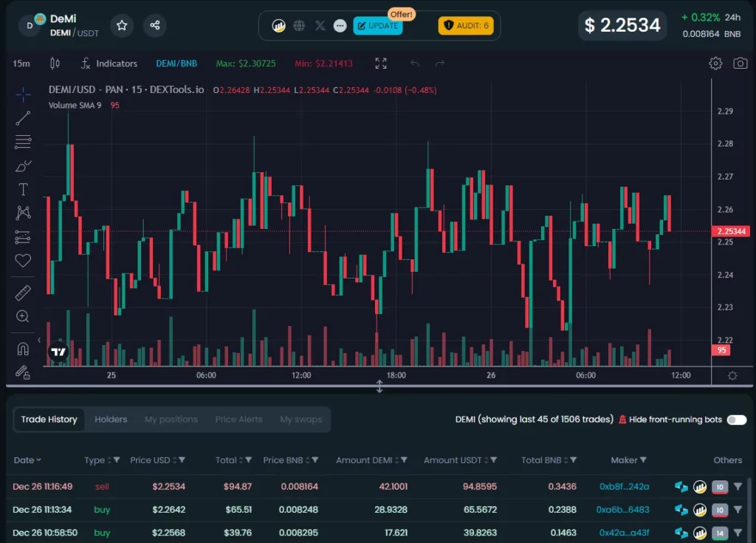Screen dimensions: 756x543
Task: Open the Amount USDT column filter
Action: point(494,460)
